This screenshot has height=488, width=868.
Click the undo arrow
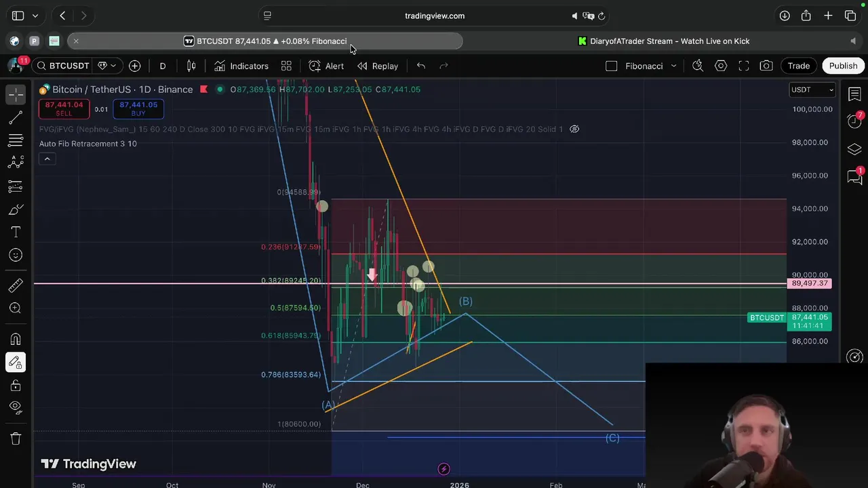coord(421,66)
